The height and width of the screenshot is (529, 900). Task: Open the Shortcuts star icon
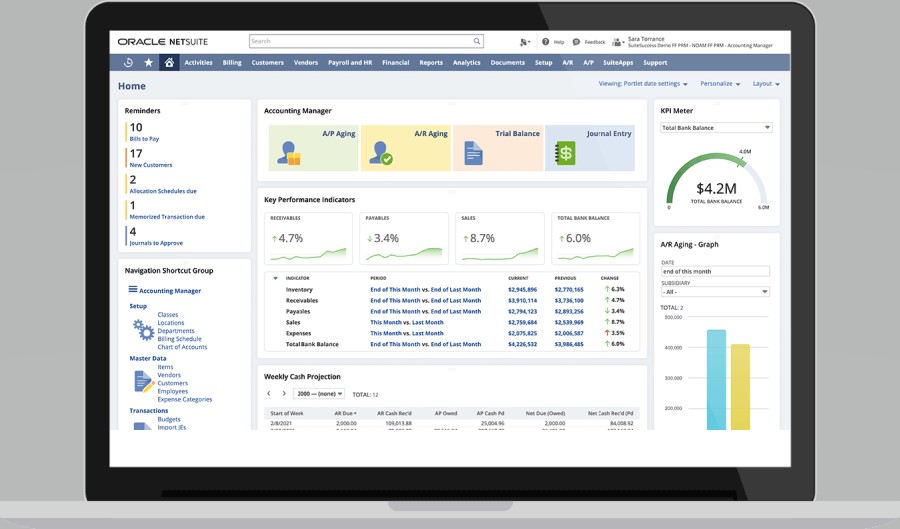[149, 62]
